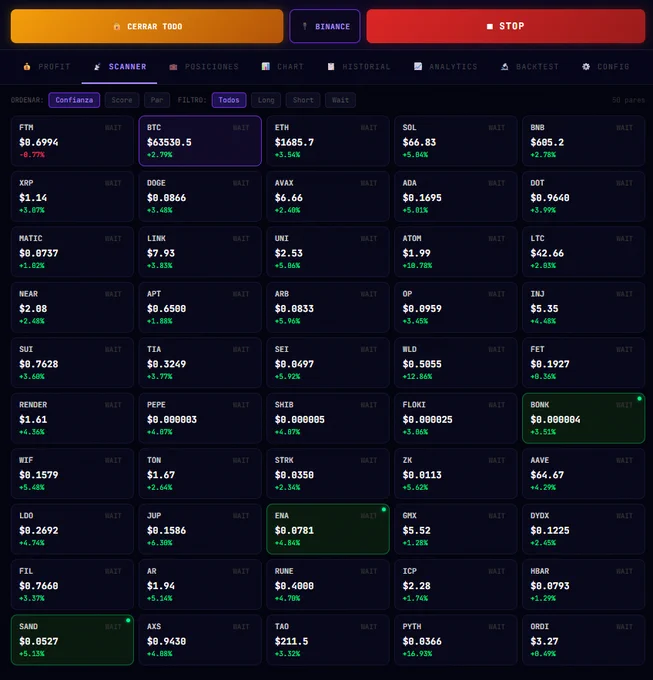Click PYTH change +16.93%
The width and height of the screenshot is (653, 680).
417,654
